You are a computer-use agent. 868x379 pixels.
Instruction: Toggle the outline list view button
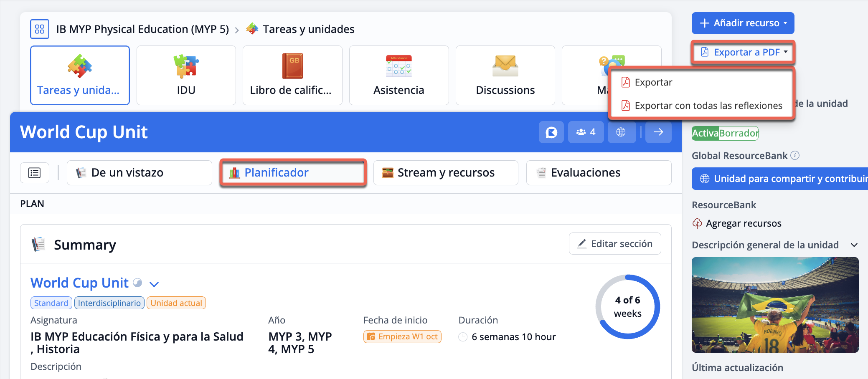point(35,173)
